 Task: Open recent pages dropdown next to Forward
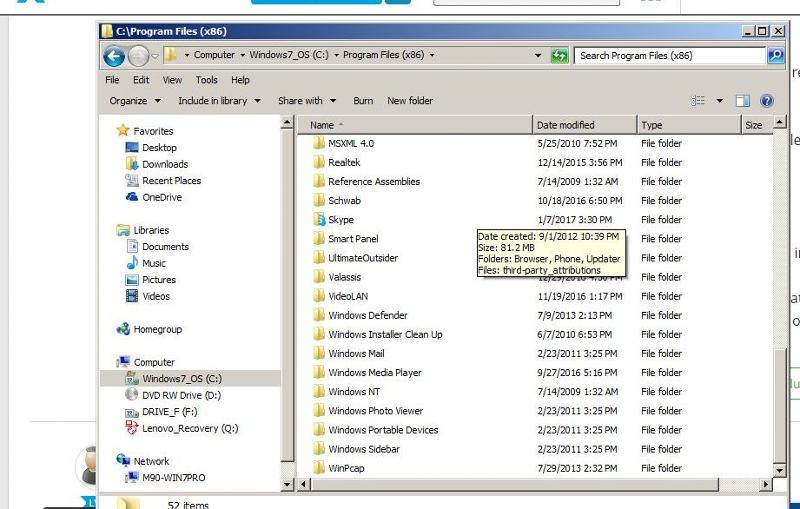(x=155, y=56)
